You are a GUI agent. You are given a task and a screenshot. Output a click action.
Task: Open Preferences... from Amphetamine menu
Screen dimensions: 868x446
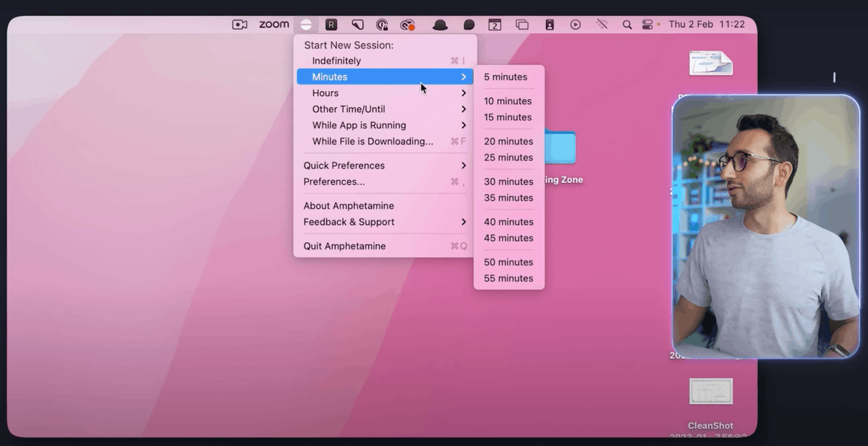[x=385, y=181]
